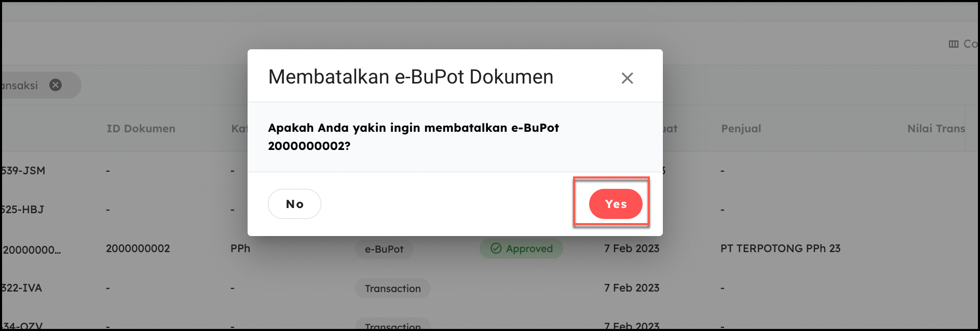Click the check icon in the Approved badge
The image size is (980, 331).
496,249
